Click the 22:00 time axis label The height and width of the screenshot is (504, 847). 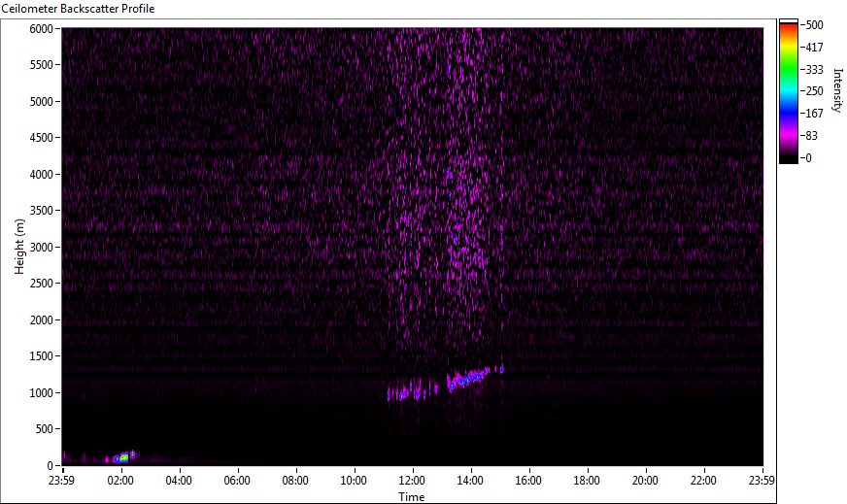click(x=704, y=481)
